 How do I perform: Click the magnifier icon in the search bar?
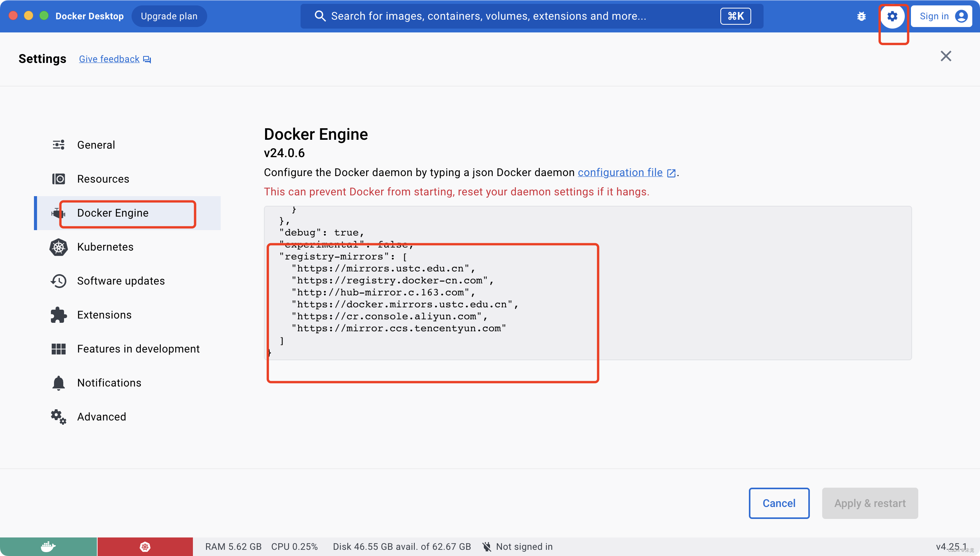coord(320,16)
